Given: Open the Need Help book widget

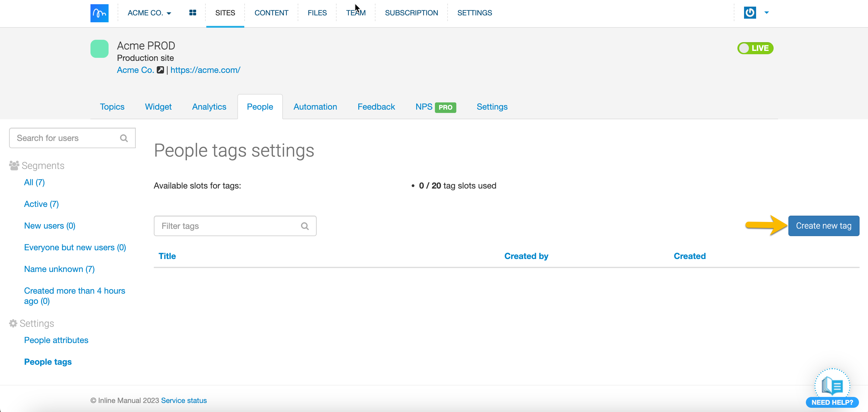Looking at the screenshot, I should (x=832, y=386).
